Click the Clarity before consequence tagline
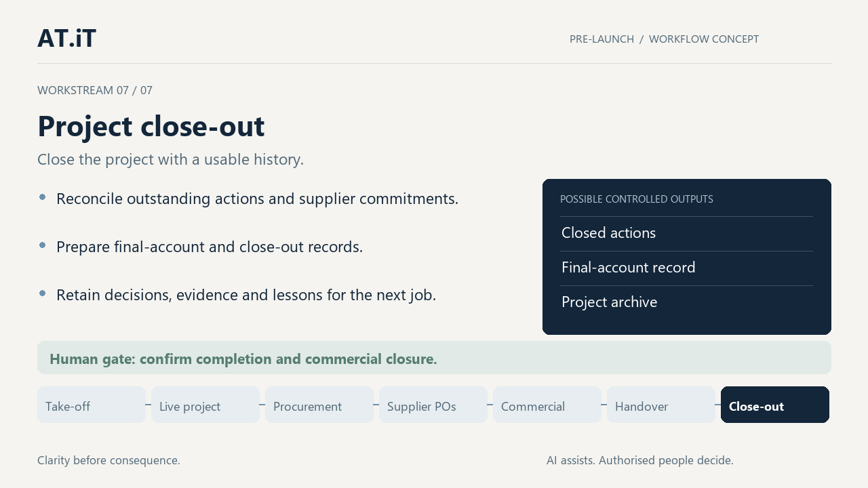Image resolution: width=868 pixels, height=488 pixels. [x=108, y=460]
